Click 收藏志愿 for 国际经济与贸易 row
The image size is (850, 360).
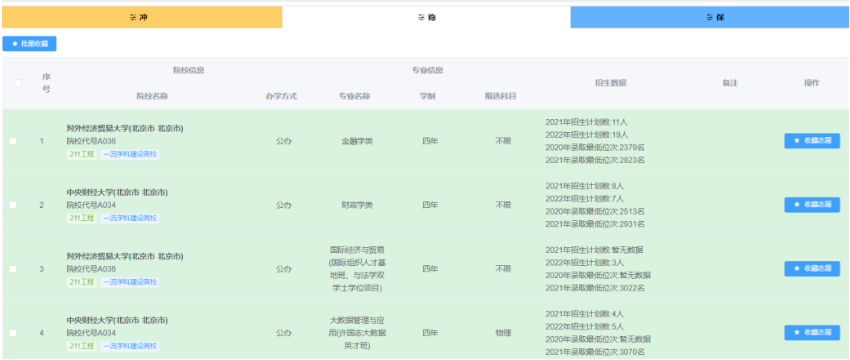[x=812, y=269]
